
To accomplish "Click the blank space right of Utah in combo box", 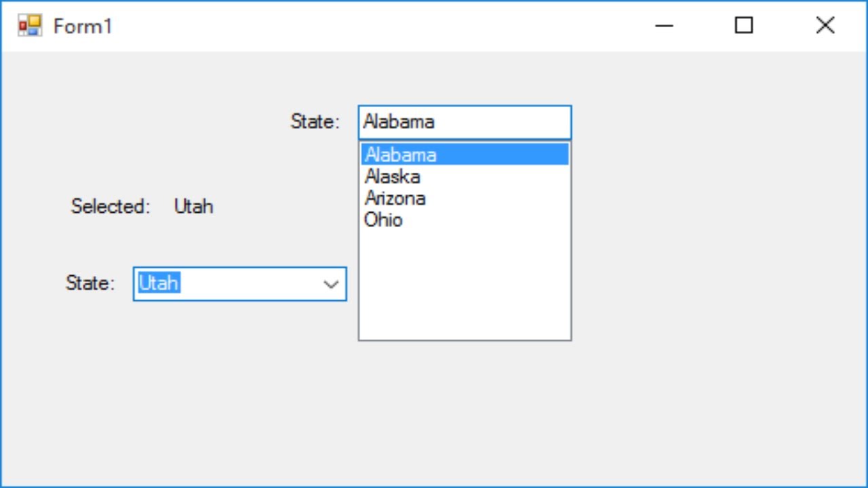I will [x=251, y=284].
